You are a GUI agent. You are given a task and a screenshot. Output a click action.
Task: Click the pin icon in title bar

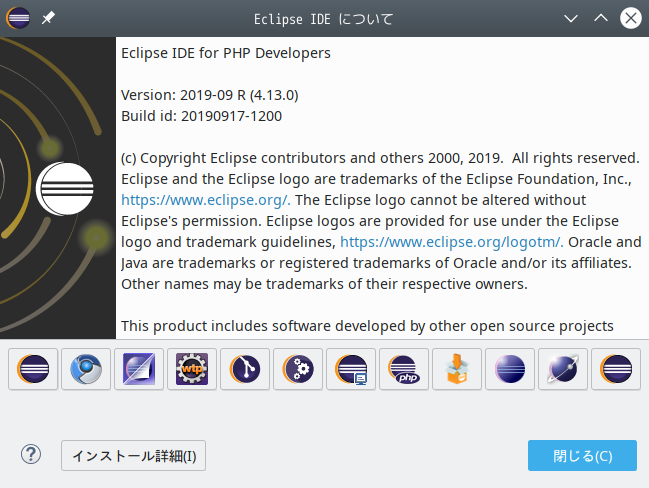pyautogui.click(x=48, y=18)
